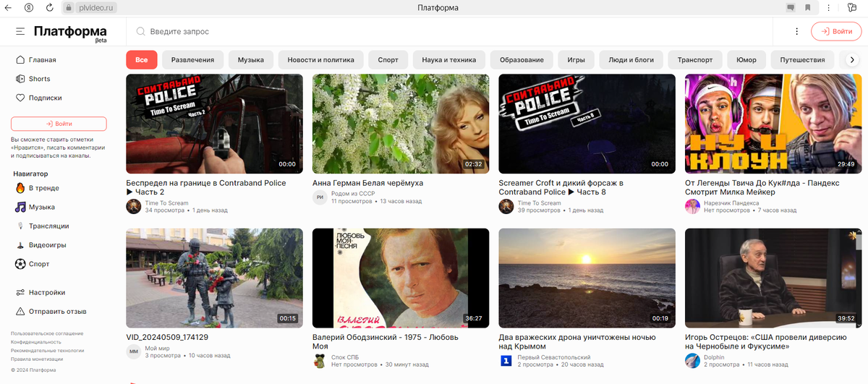868x384 pixels.
Task: Open Конфиденциальность link
Action: click(36, 342)
